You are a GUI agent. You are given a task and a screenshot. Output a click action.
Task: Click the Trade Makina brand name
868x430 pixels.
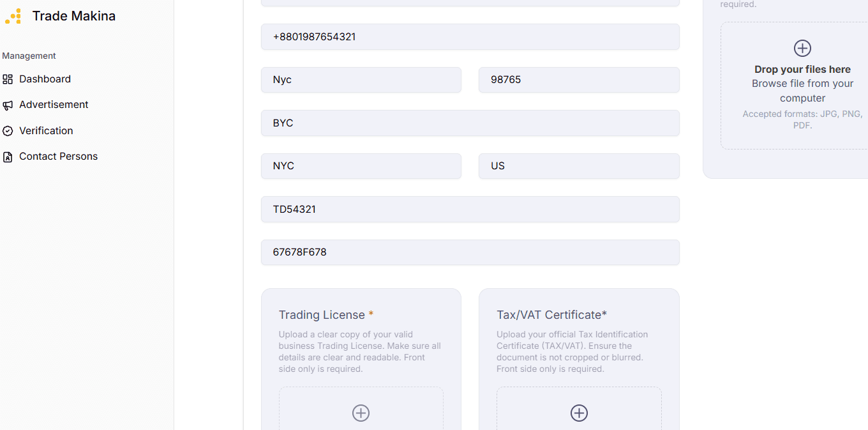pos(74,16)
